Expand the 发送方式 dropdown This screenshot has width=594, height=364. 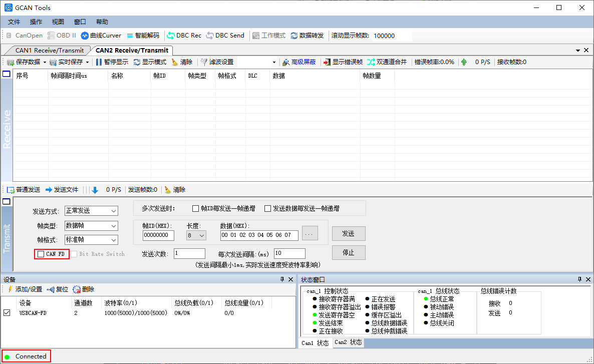tap(91, 211)
